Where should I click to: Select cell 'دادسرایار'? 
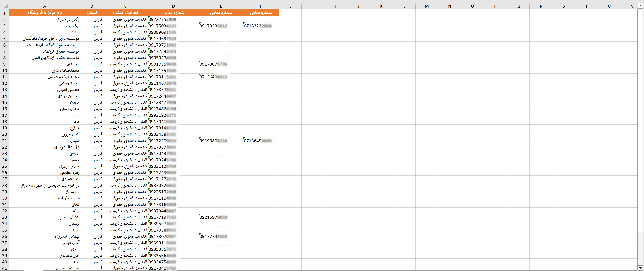tap(44, 192)
